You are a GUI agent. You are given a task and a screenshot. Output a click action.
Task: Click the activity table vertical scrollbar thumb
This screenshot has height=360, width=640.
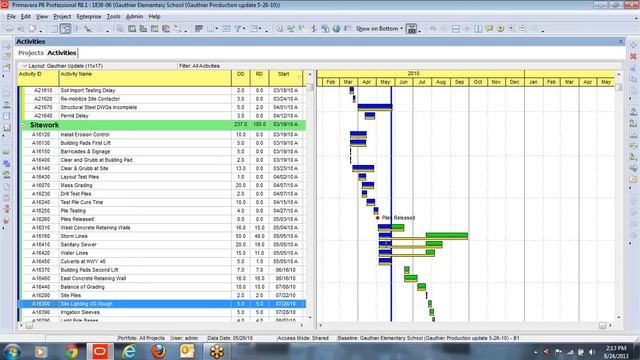pos(309,87)
